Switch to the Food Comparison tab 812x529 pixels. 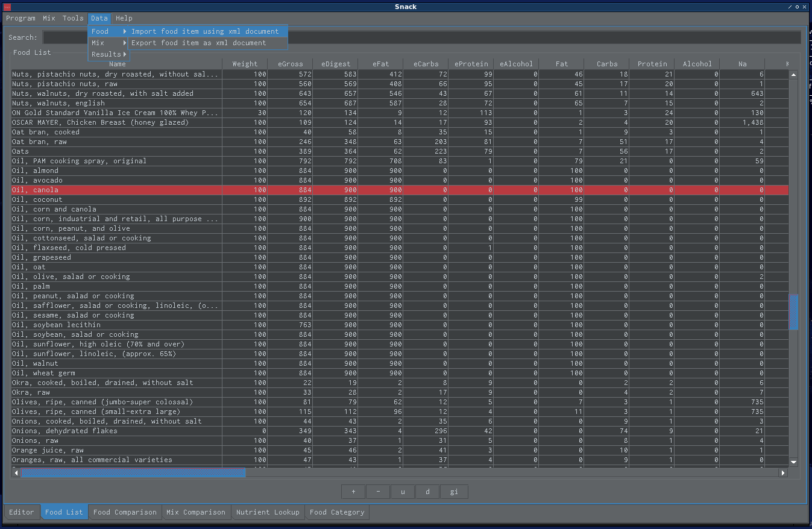[125, 512]
